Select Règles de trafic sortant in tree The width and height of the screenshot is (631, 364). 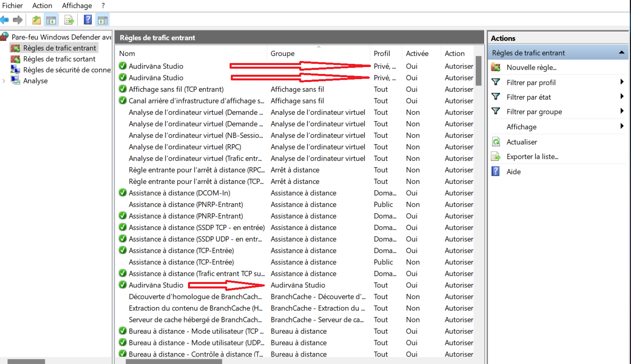59,59
